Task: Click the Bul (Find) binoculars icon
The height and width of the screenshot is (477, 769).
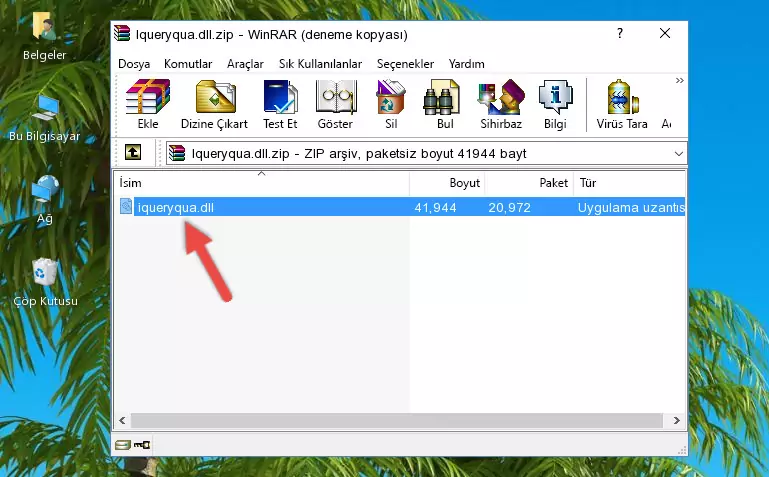Action: pyautogui.click(x=441, y=97)
